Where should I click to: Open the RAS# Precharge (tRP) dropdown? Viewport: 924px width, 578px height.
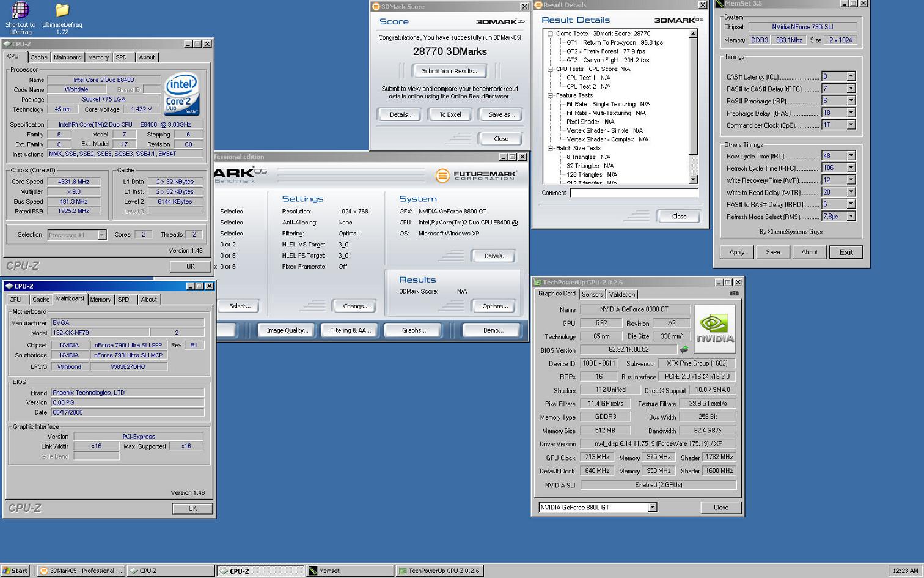click(x=851, y=101)
